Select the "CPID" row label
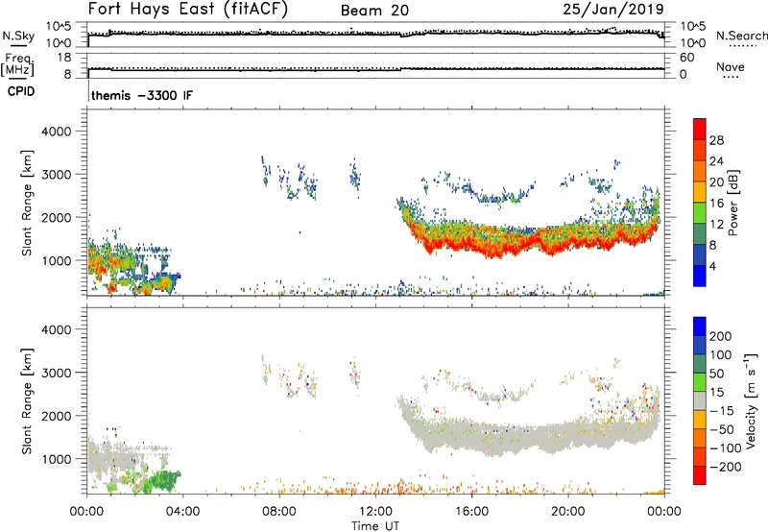This screenshot has width=768, height=532. point(21,91)
